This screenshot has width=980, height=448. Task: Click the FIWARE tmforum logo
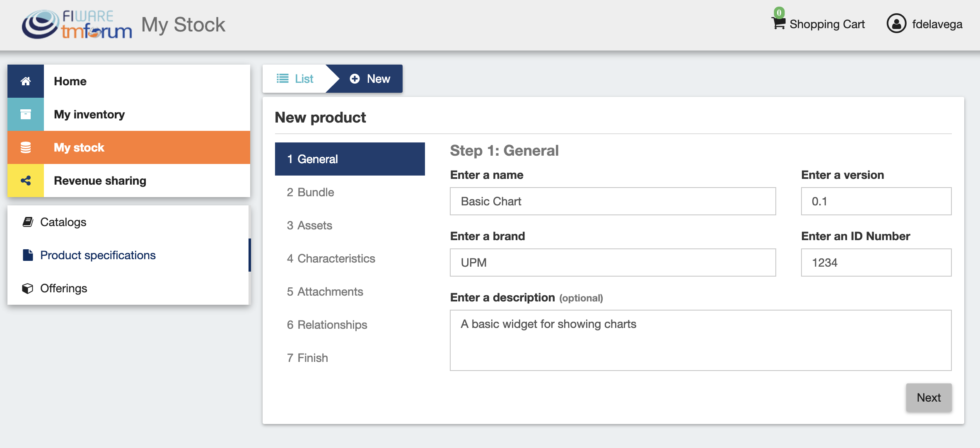click(x=77, y=24)
